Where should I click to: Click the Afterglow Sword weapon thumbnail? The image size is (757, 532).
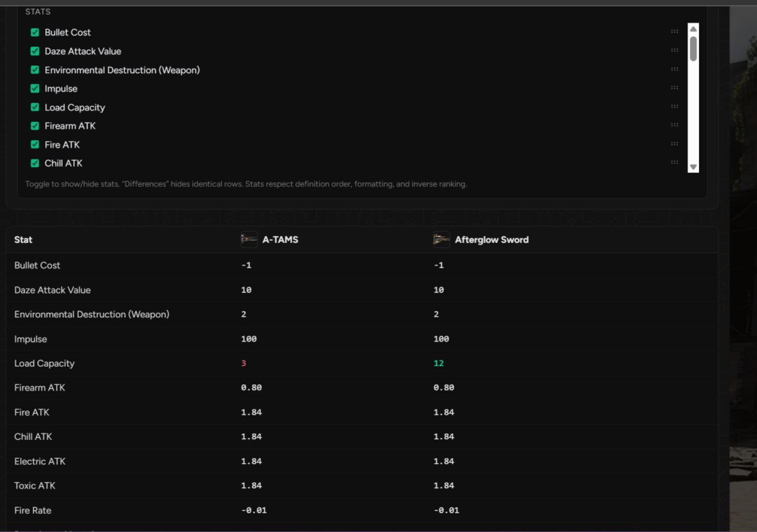441,239
